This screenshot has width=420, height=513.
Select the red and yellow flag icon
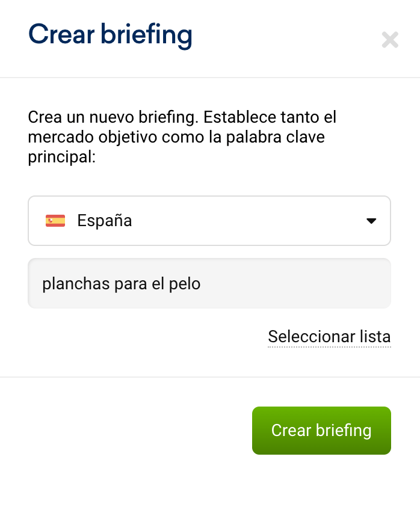click(x=55, y=221)
